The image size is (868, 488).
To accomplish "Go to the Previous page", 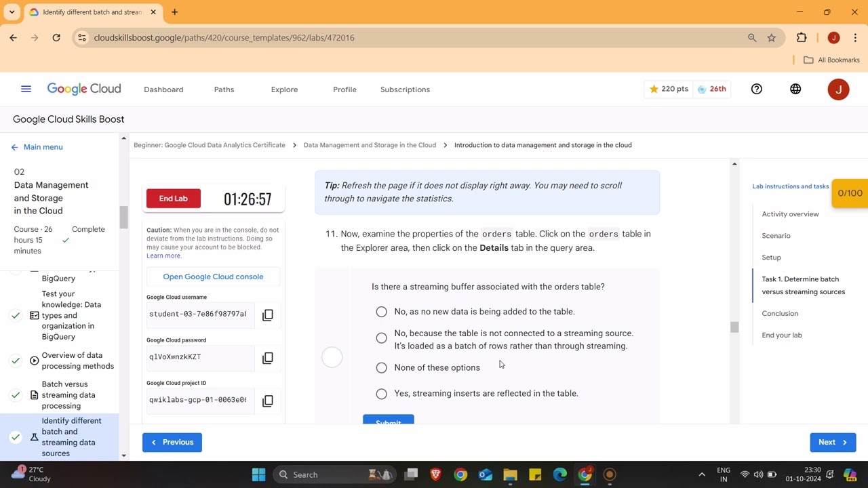I will (172, 442).
